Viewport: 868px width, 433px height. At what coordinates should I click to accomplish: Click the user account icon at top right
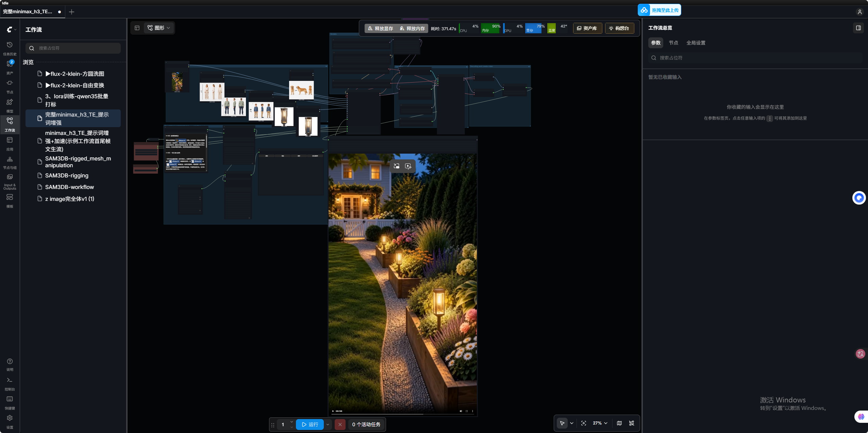(x=859, y=12)
